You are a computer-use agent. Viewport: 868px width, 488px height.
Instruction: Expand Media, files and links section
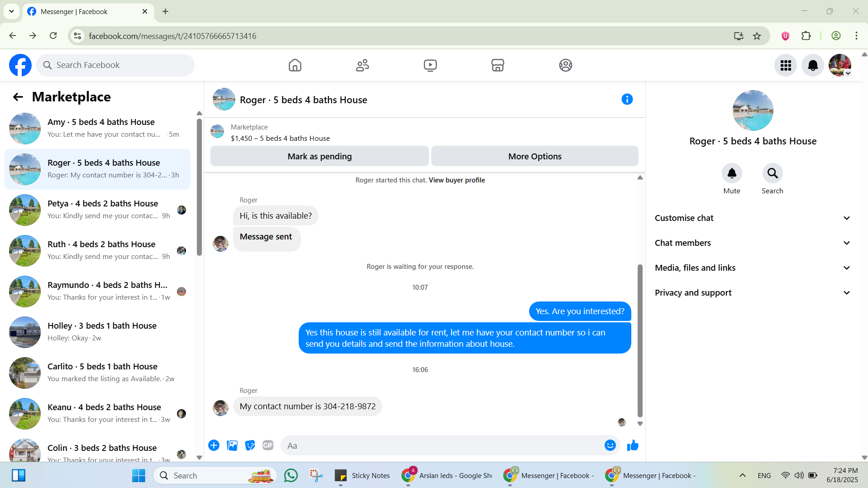(x=753, y=268)
